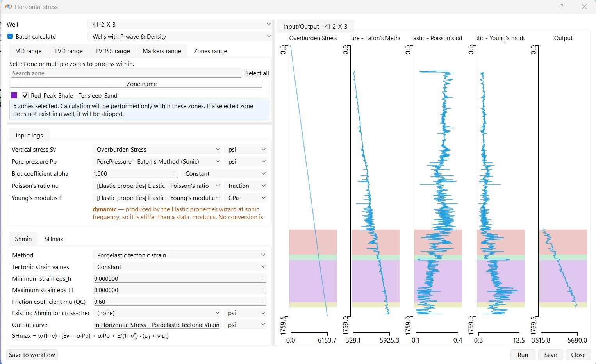
Task: Click the Minimum strain eps_h field
Action: pos(180,279)
